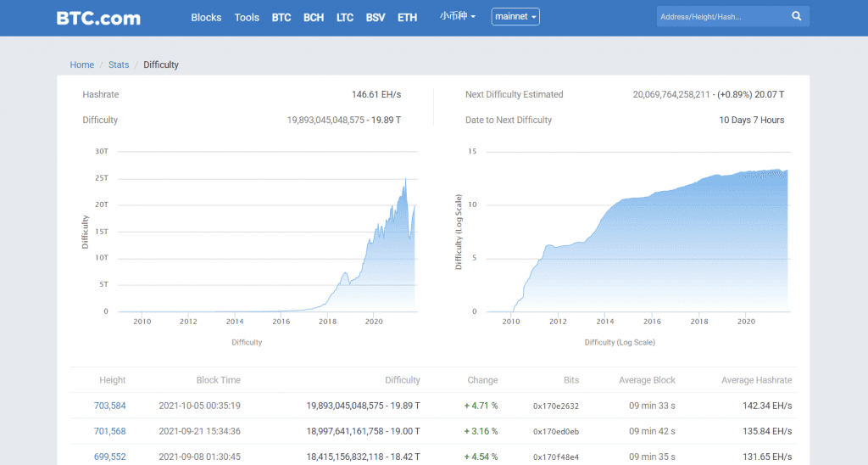Select BSV in the navigation bar
Viewport: 868px width, 465px height.
pyautogui.click(x=376, y=18)
